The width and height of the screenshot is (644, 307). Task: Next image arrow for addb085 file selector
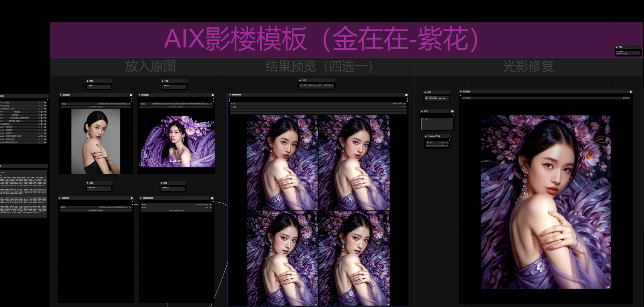pyautogui.click(x=211, y=104)
